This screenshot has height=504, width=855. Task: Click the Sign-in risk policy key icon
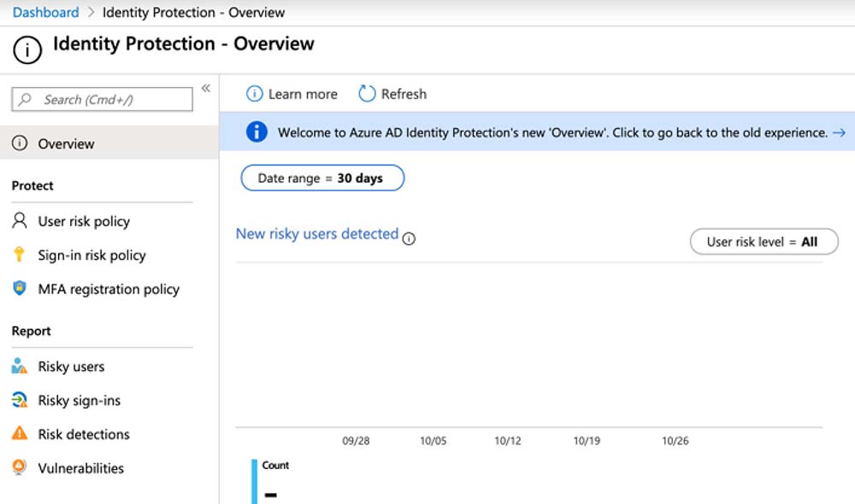(20, 255)
